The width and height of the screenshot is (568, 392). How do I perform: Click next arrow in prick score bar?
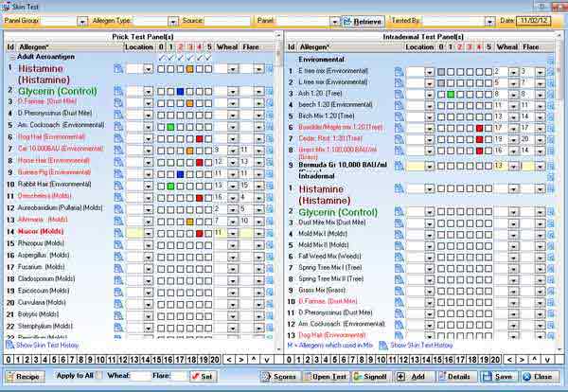click(241, 360)
